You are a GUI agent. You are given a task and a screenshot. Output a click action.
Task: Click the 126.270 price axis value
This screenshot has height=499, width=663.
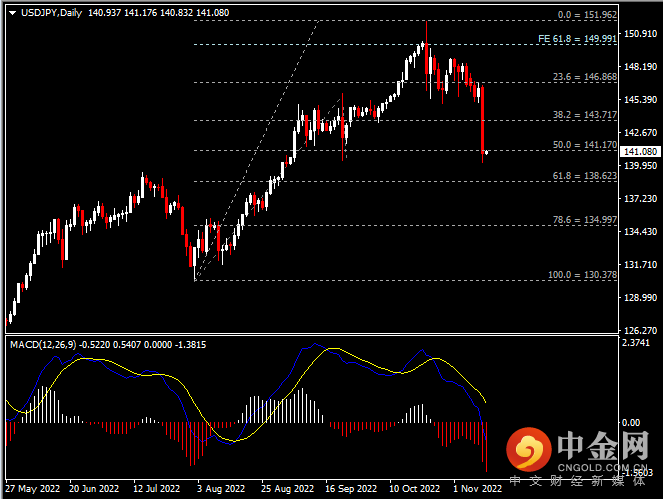tap(641, 330)
